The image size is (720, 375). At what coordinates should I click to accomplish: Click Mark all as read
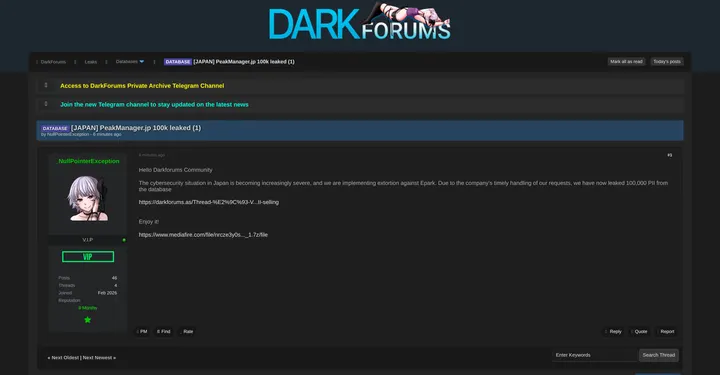pos(626,62)
